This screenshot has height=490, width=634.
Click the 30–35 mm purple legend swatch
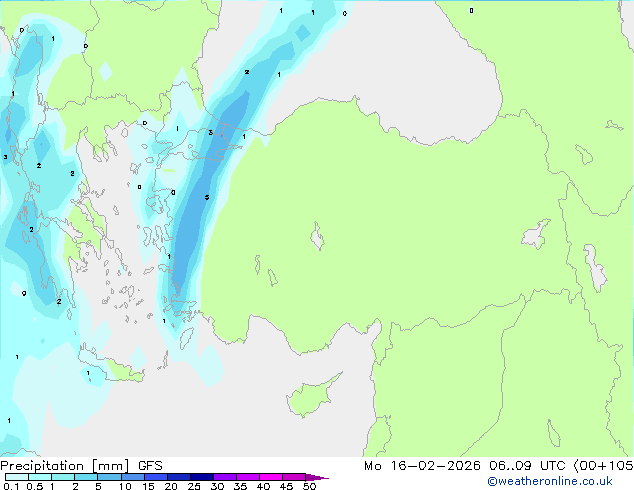click(x=224, y=477)
